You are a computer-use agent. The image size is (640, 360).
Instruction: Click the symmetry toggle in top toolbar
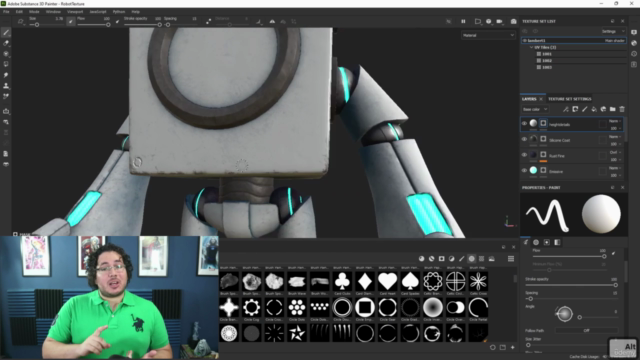pos(272,22)
